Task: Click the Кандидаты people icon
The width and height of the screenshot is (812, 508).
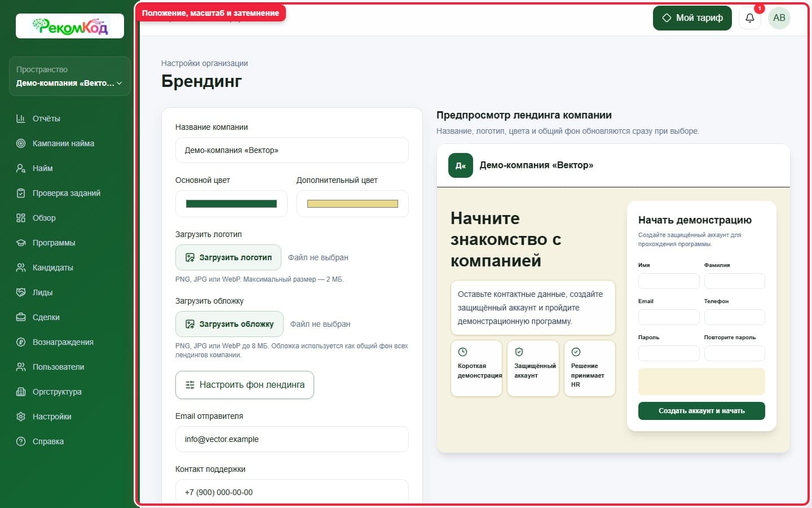Action: [21, 268]
